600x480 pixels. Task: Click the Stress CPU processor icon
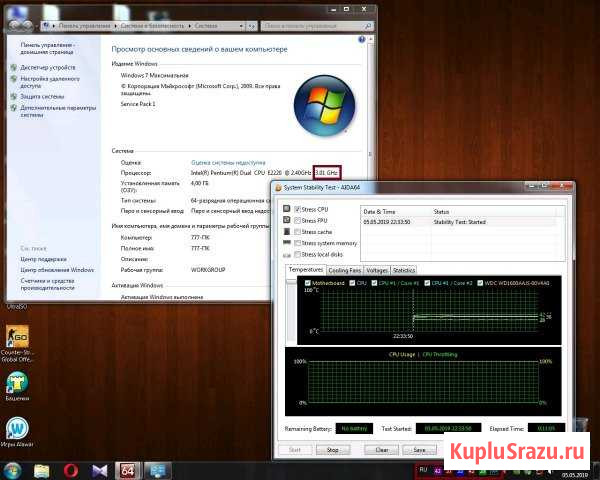[x=287, y=209]
